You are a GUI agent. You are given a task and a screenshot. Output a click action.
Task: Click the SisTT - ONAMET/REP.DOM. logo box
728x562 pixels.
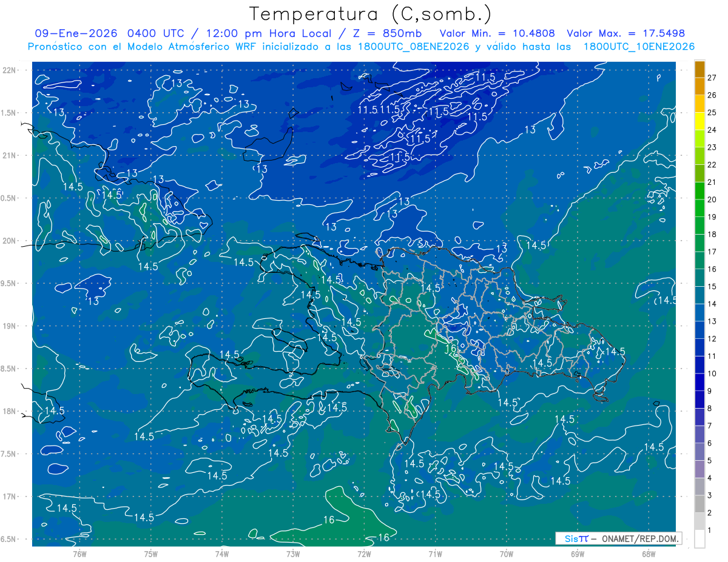[x=618, y=538]
